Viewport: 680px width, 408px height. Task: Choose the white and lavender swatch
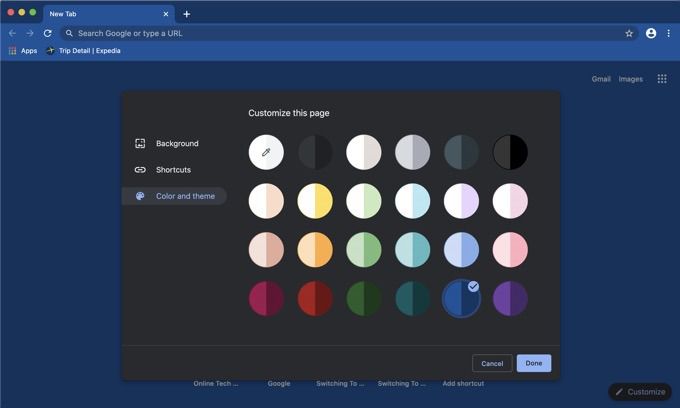461,201
